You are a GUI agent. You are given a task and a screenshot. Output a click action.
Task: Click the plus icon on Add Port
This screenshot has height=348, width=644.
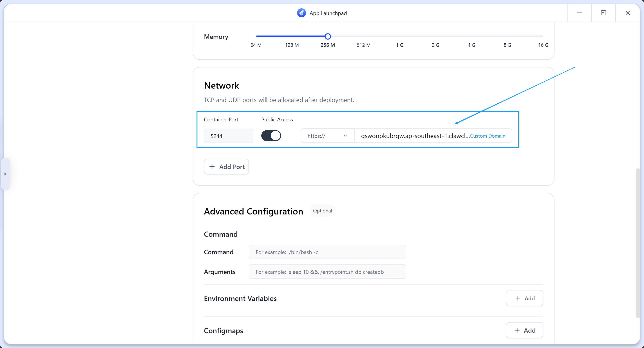point(212,167)
